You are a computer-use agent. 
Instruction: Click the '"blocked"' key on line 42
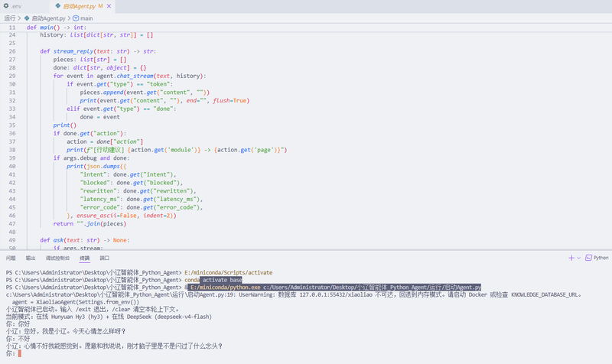95,183
